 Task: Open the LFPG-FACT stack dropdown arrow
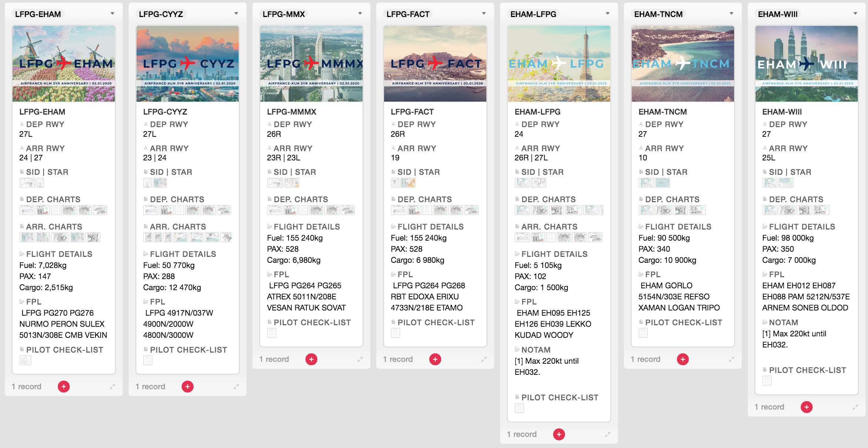(x=484, y=14)
